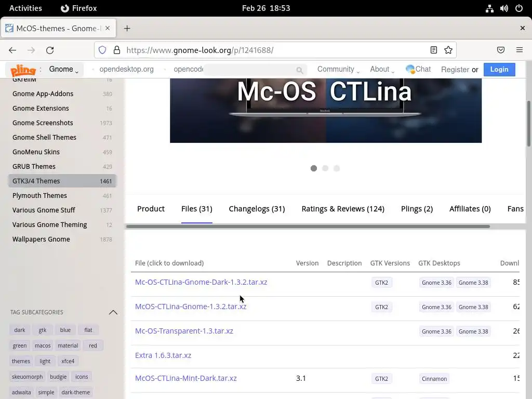Open a new tab with the plus button
The image size is (532, 399).
[x=127, y=29]
